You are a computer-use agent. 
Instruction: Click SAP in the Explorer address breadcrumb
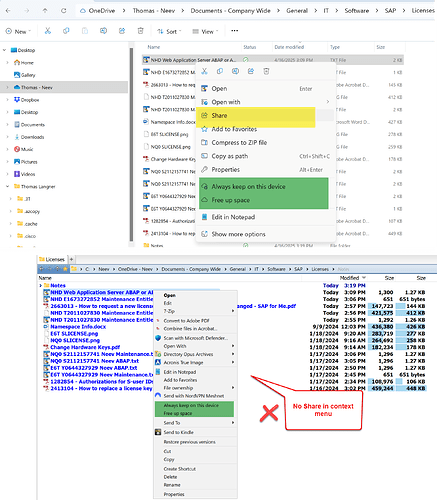click(x=390, y=11)
